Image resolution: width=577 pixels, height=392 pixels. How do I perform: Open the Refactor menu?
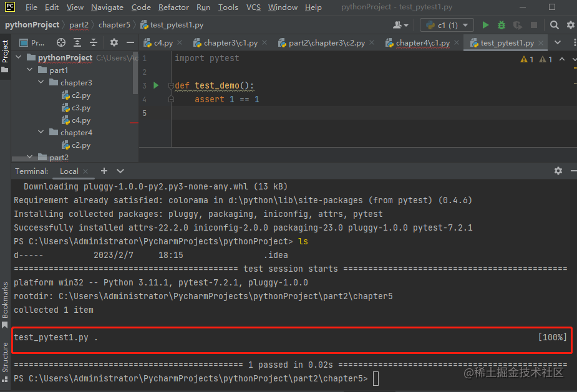tap(173, 7)
